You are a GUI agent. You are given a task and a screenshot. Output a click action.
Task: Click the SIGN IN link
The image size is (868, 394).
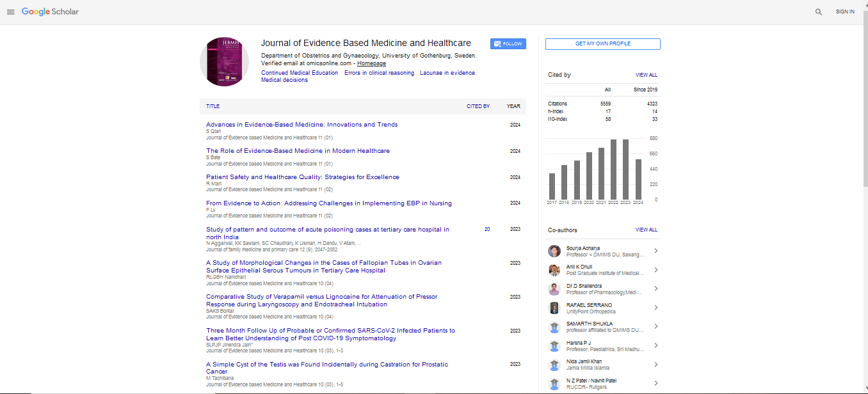[x=845, y=12]
